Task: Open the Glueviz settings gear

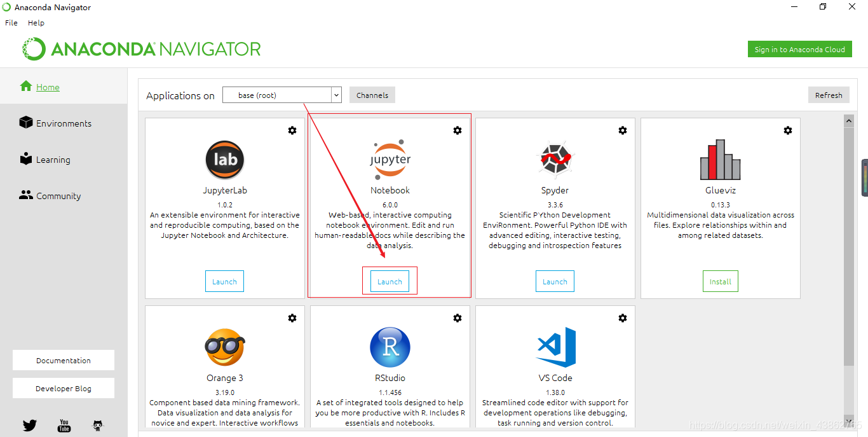Action: pos(788,130)
